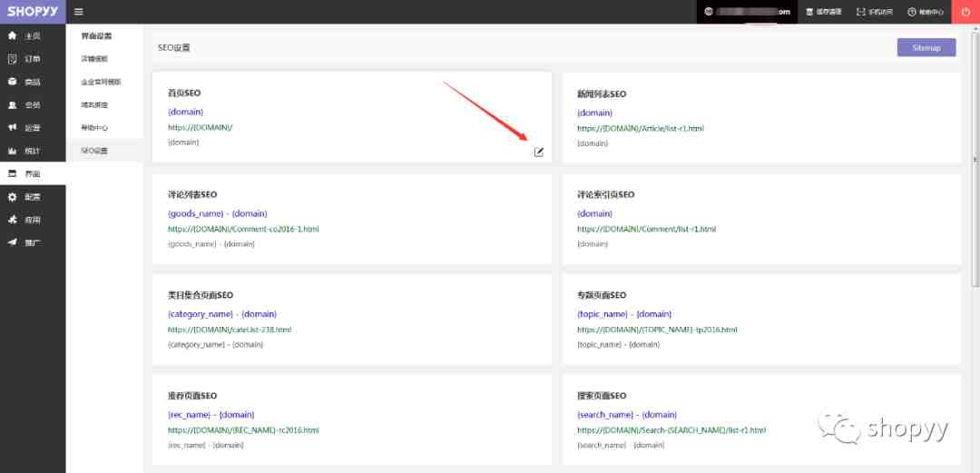Image resolution: width=980 pixels, height=473 pixels.
Task: Open the members person sidebar icon
Action: point(12,105)
